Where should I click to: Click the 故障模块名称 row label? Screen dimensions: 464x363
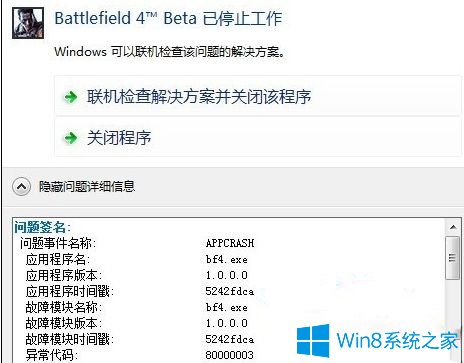click(63, 307)
